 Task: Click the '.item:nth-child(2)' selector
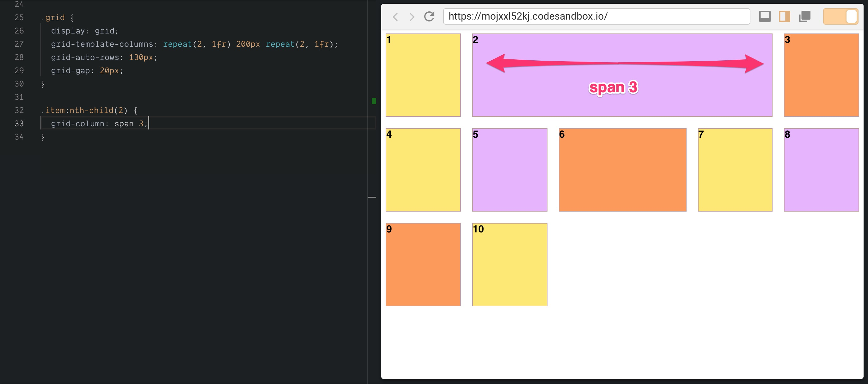tap(84, 111)
